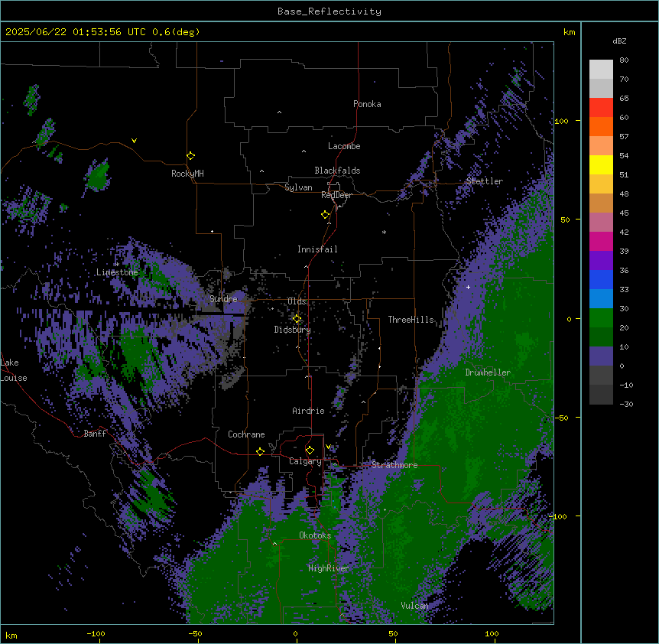The height and width of the screenshot is (644, 659).
Task: Click the Sundre label
Action: [x=223, y=299]
